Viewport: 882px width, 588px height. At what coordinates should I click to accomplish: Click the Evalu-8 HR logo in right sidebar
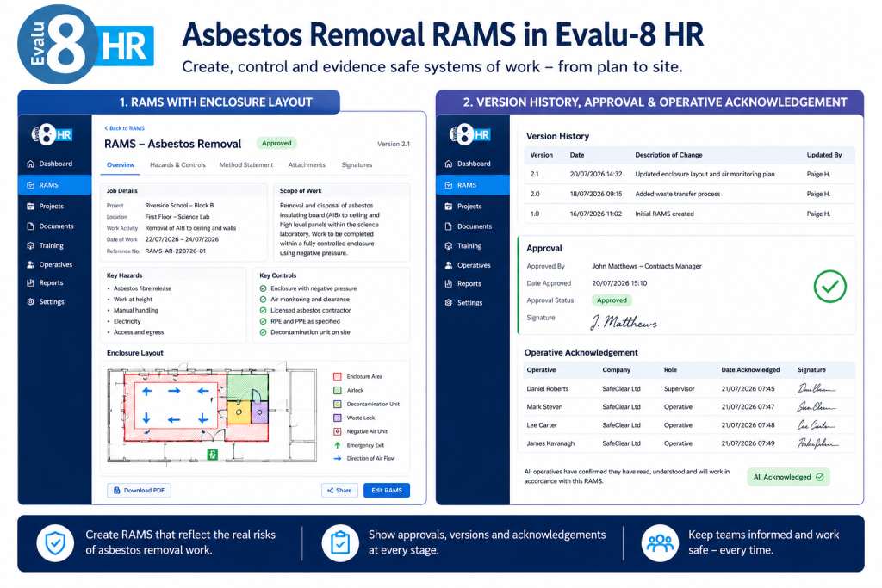(469, 135)
